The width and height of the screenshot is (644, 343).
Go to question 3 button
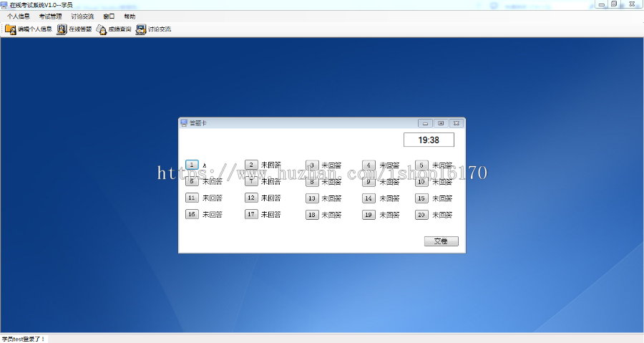(312, 165)
